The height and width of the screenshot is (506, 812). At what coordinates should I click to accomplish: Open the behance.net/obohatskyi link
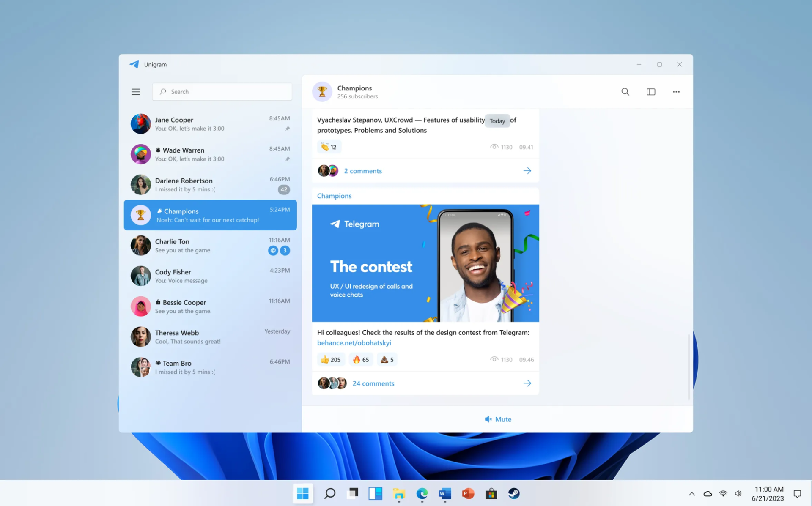pos(354,343)
